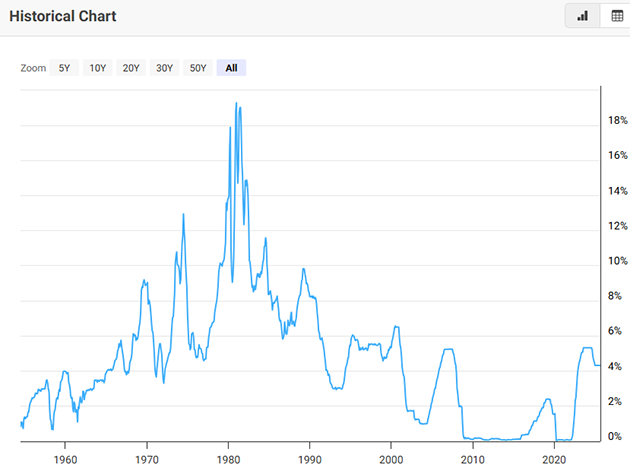Click the highest peak of the line near 1981

[236, 103]
